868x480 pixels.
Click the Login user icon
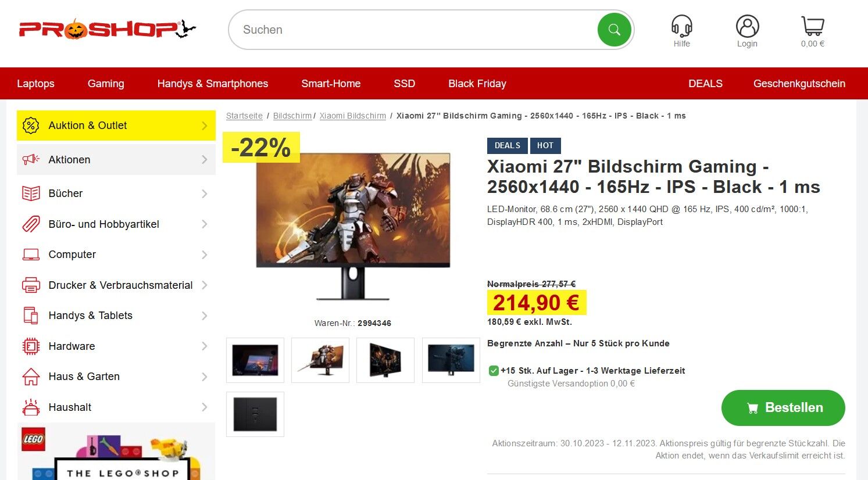[747, 26]
